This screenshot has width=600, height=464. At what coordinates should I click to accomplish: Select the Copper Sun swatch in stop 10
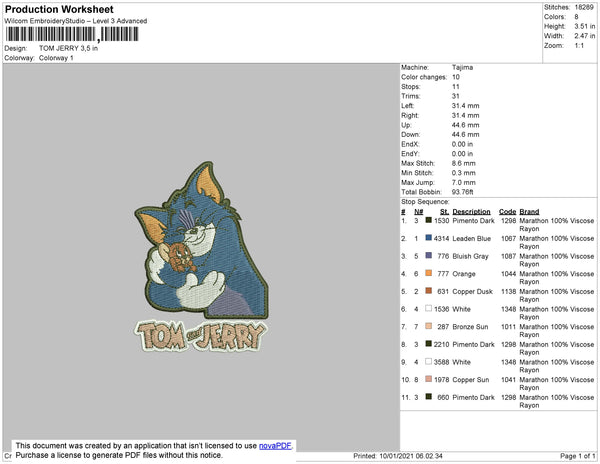[429, 379]
